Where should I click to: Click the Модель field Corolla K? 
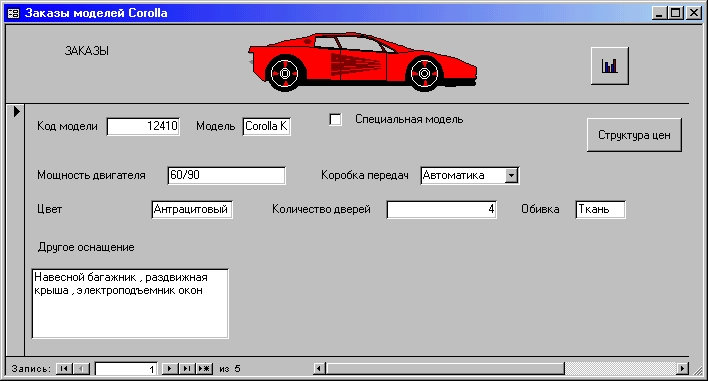click(x=266, y=126)
